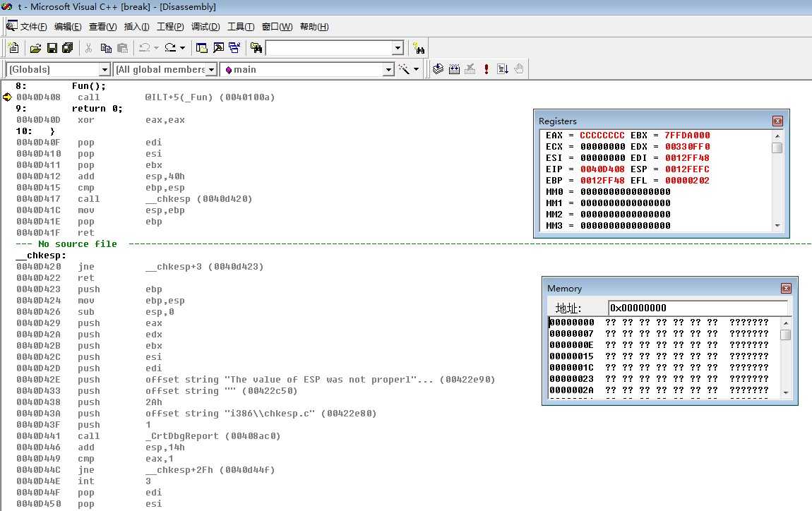Click Registers scrollbar down arrow
This screenshot has width=812, height=511.
[777, 226]
